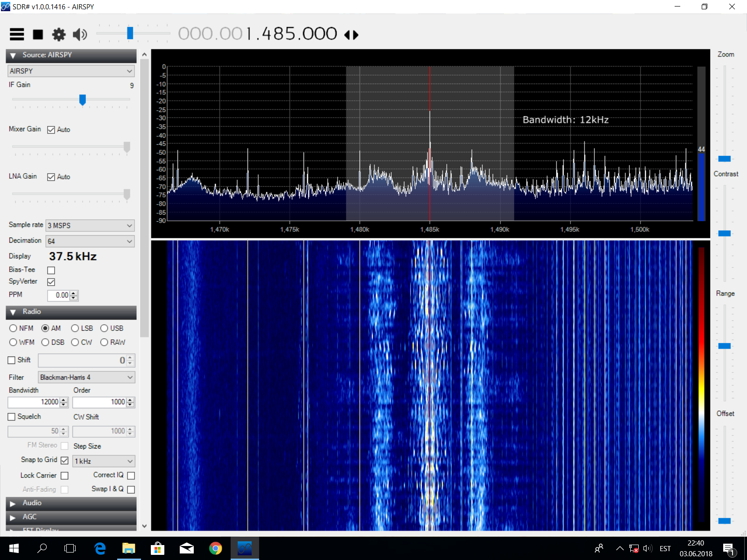Mute audio using the speaker icon
The width and height of the screenshot is (747, 560).
80,35
